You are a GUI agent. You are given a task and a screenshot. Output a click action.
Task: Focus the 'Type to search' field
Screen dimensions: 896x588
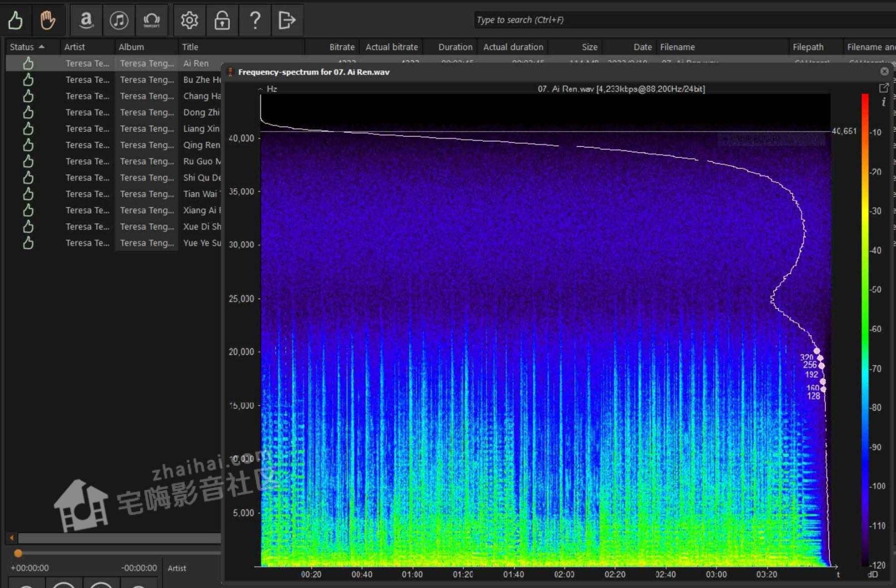685,20
